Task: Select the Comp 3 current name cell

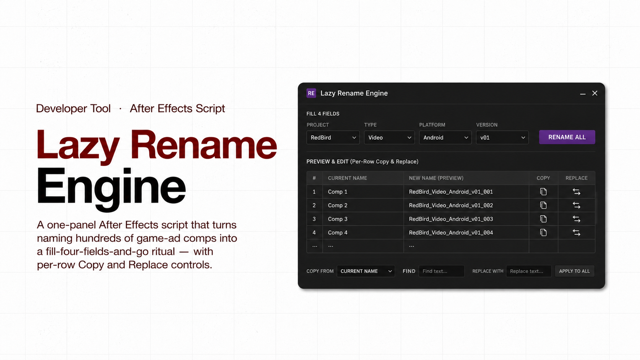Action: [363, 219]
